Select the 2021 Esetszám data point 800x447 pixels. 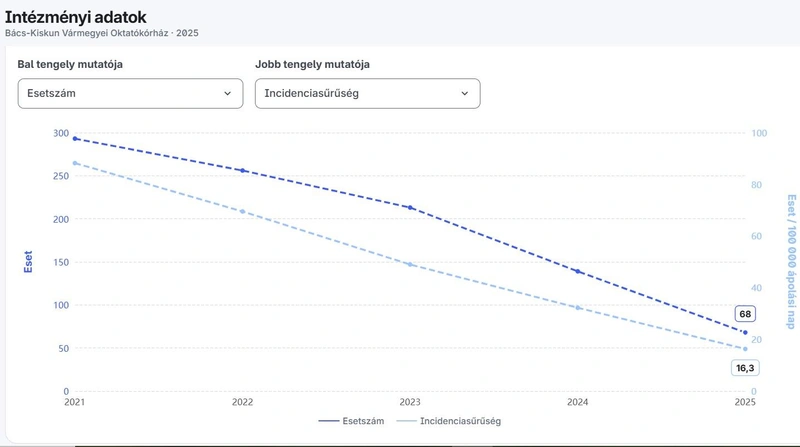click(75, 138)
